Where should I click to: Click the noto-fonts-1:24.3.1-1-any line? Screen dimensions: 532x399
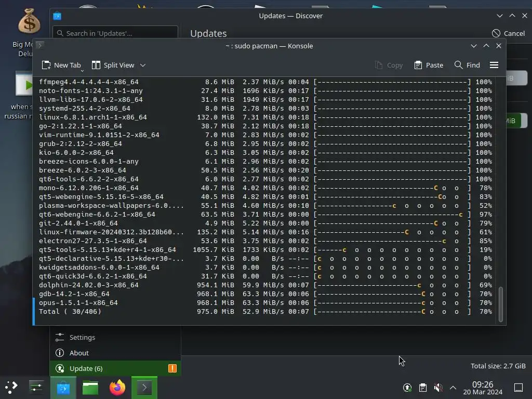(265, 90)
